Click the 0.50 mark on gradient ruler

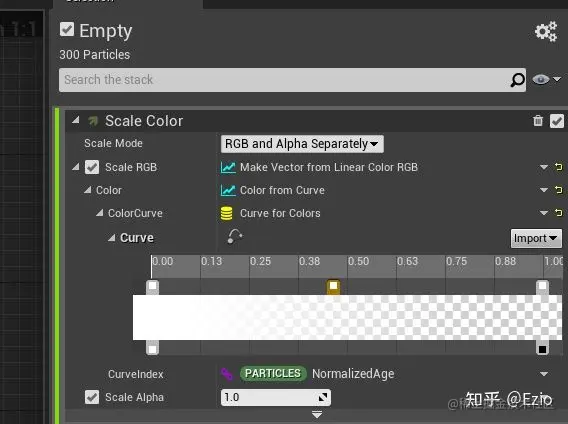tap(358, 261)
